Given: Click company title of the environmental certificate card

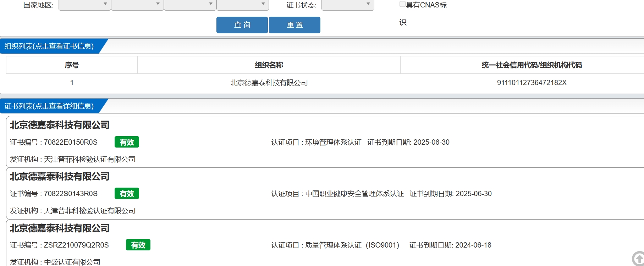Looking at the screenshot, I should tap(60, 125).
